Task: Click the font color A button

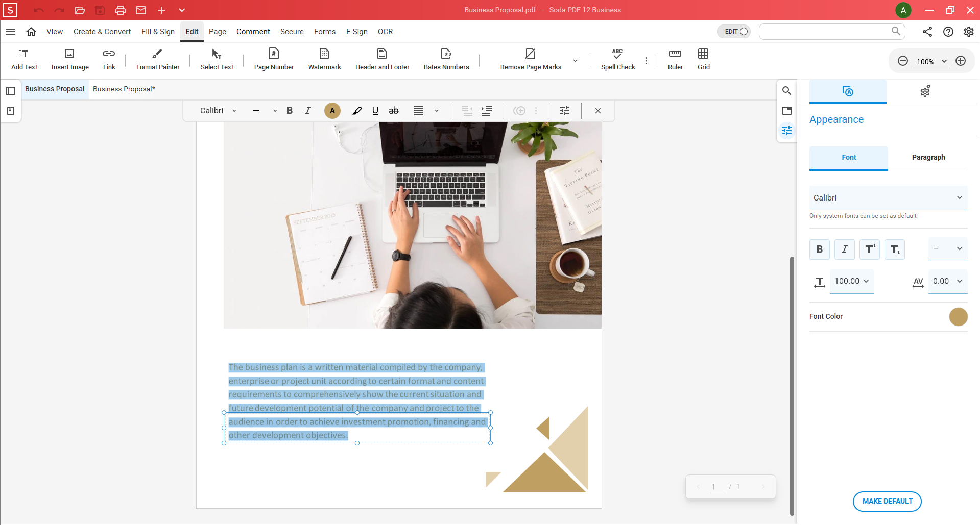Action: 332,111
